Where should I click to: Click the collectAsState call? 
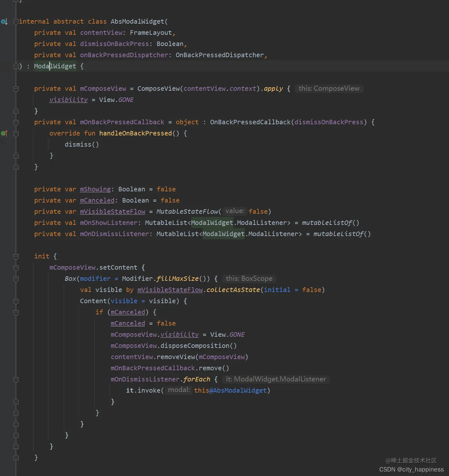pyautogui.click(x=233, y=290)
